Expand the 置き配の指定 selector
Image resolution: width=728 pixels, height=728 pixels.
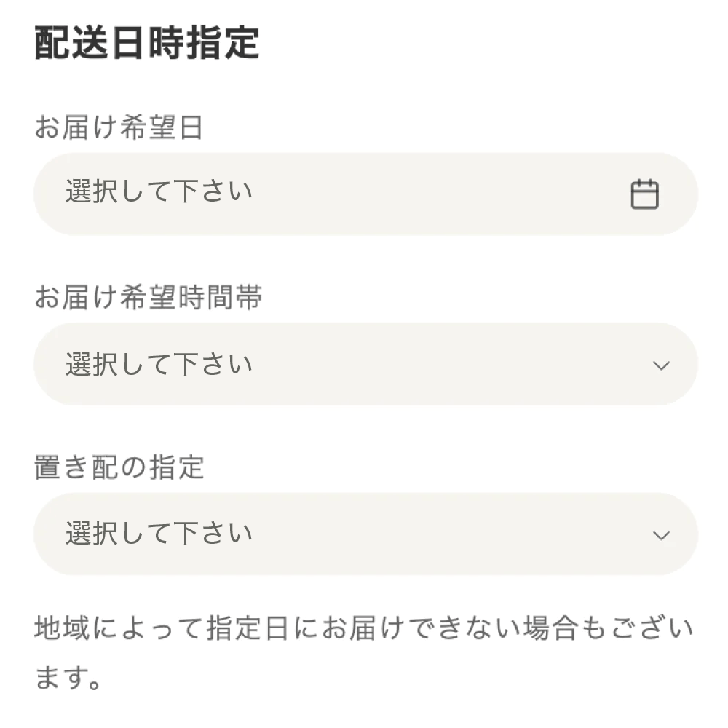pos(364,533)
